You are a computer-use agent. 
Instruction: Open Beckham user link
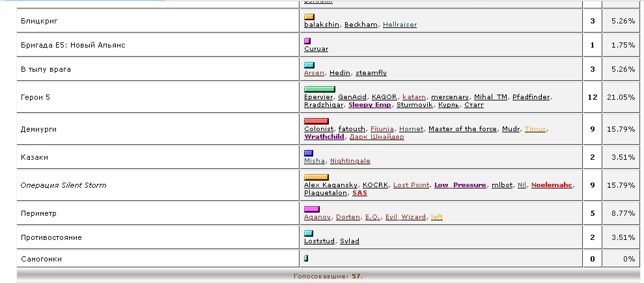click(x=361, y=25)
